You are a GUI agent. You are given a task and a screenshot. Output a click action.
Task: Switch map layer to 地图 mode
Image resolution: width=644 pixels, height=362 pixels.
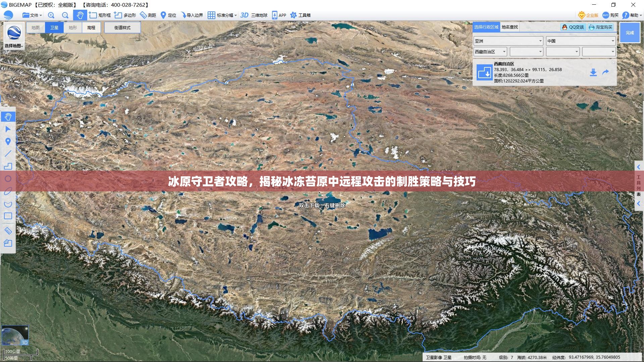[x=36, y=27]
